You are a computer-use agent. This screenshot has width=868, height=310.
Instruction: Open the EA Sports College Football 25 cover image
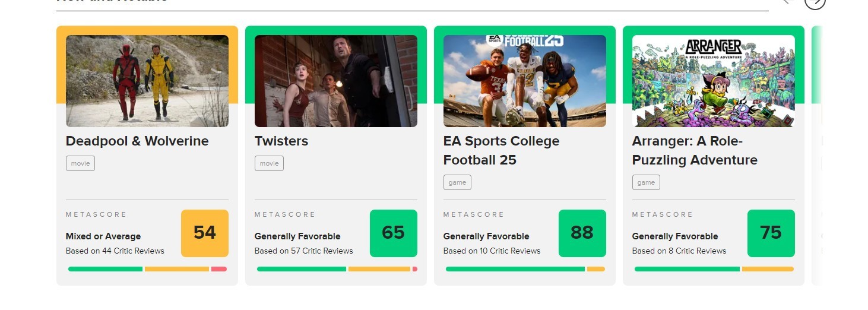pos(525,81)
